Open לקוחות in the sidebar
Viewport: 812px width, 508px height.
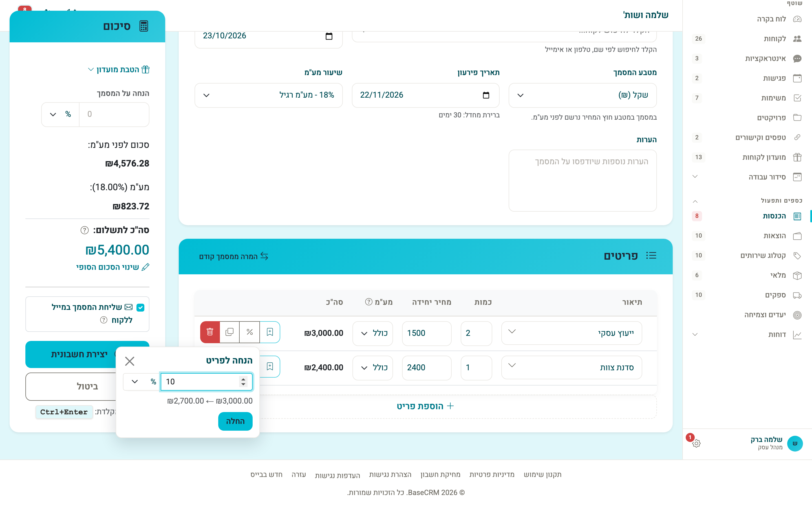747,39
